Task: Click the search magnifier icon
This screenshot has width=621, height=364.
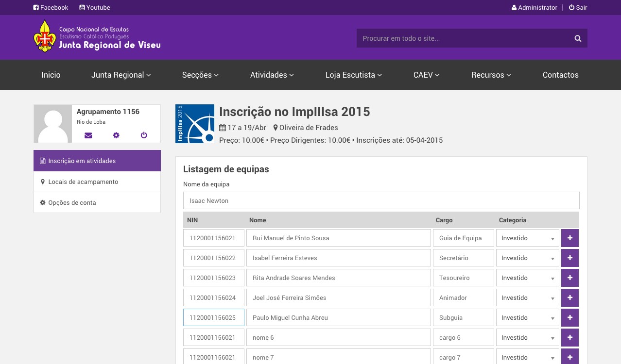Action: coord(578,38)
